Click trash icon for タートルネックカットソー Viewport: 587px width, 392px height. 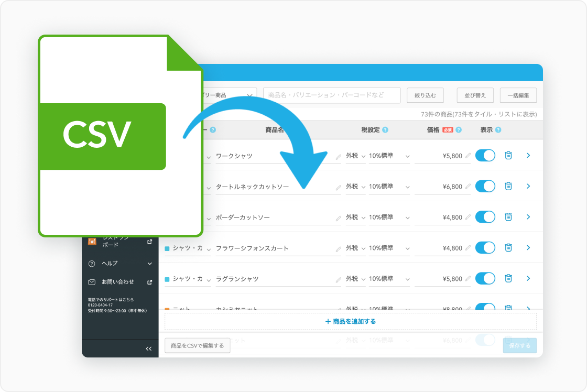point(508,186)
